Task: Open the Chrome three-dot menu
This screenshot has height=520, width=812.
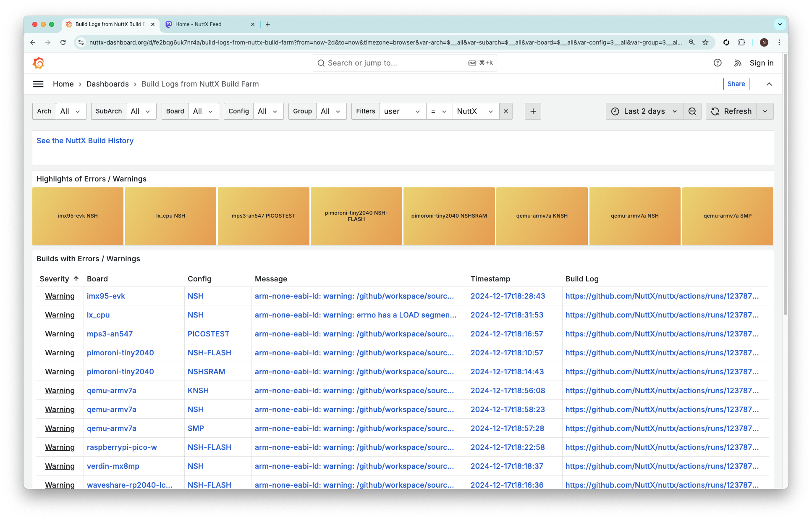Action: [x=779, y=42]
